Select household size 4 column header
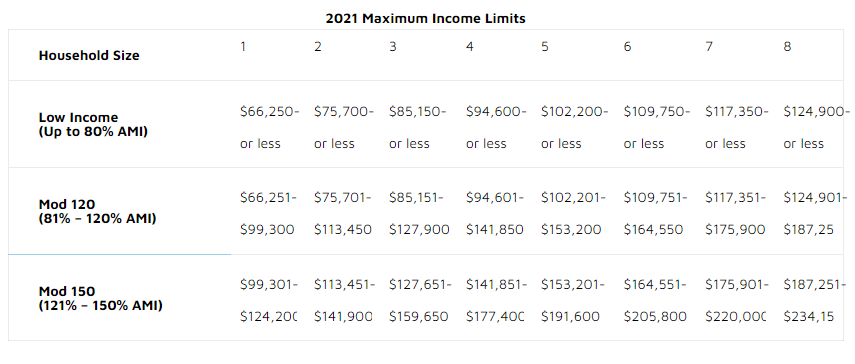 (x=469, y=47)
